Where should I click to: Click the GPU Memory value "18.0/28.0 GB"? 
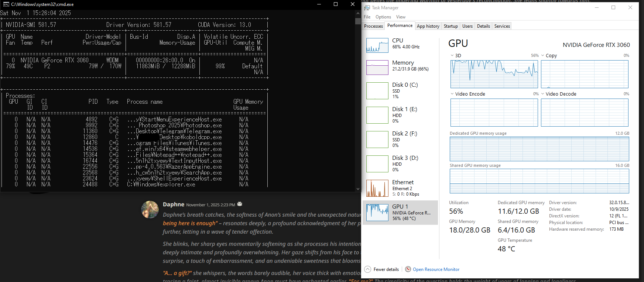[470, 230]
